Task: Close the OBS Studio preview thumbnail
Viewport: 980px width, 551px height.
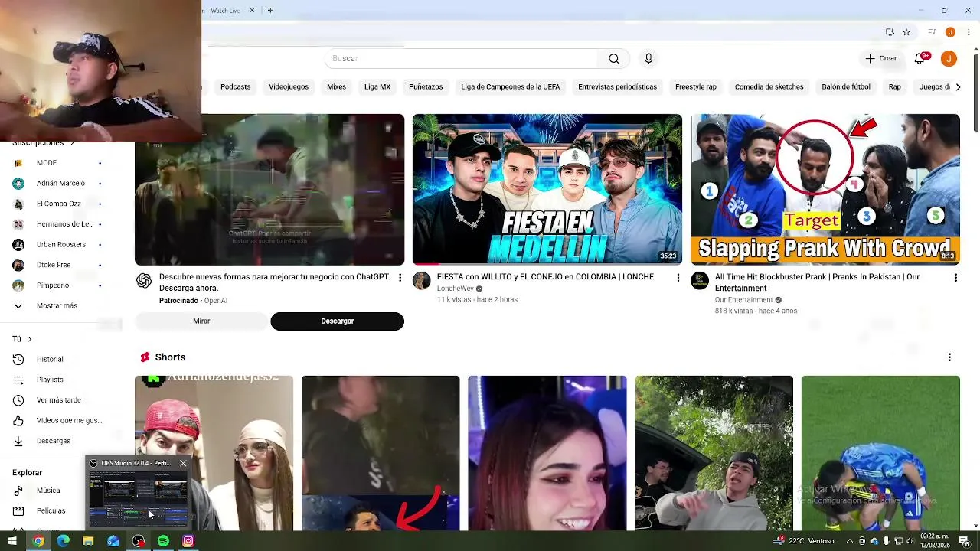Action: click(183, 463)
